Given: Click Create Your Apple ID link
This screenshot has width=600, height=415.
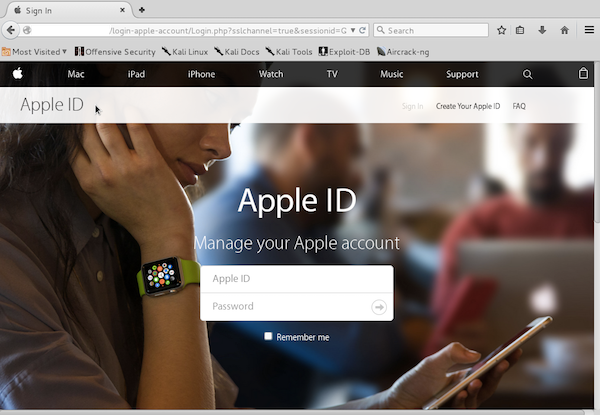Looking at the screenshot, I should tap(468, 106).
